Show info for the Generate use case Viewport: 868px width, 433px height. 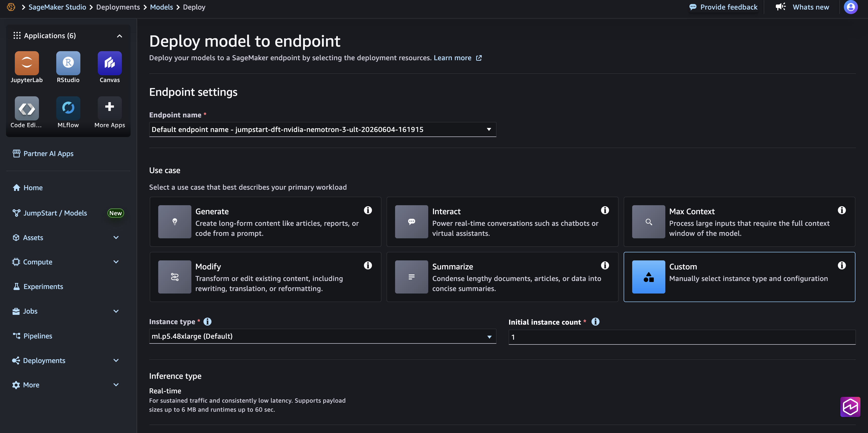pos(368,210)
